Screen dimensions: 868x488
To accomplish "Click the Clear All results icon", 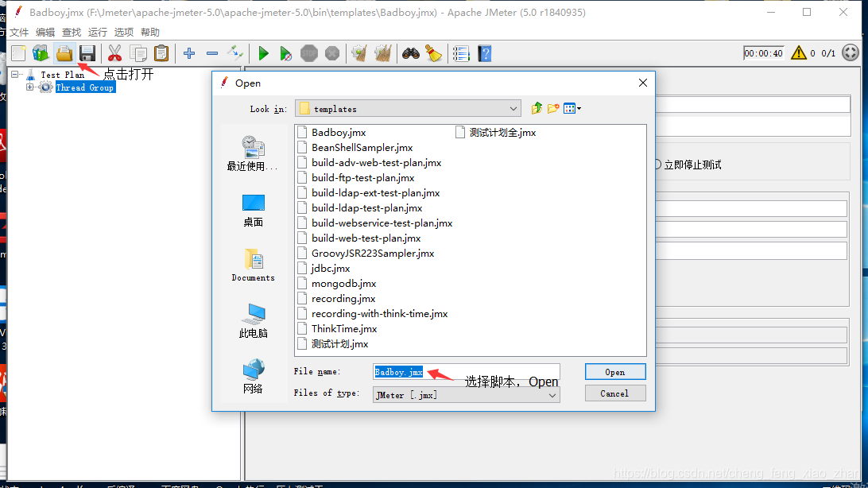I will (x=382, y=54).
